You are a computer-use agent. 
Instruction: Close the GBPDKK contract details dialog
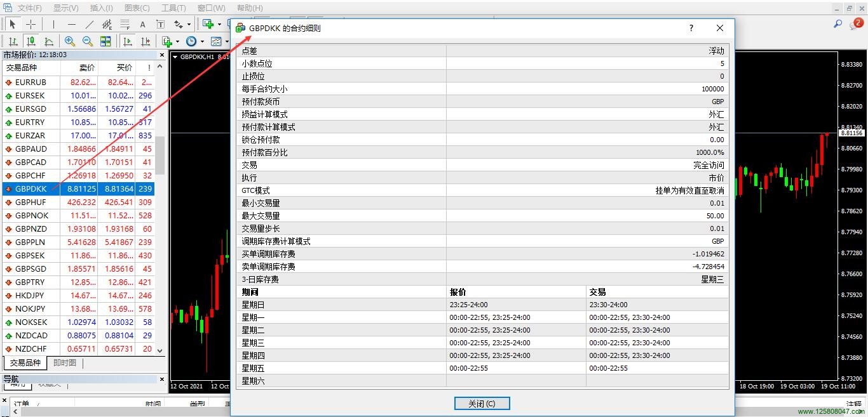pos(720,28)
